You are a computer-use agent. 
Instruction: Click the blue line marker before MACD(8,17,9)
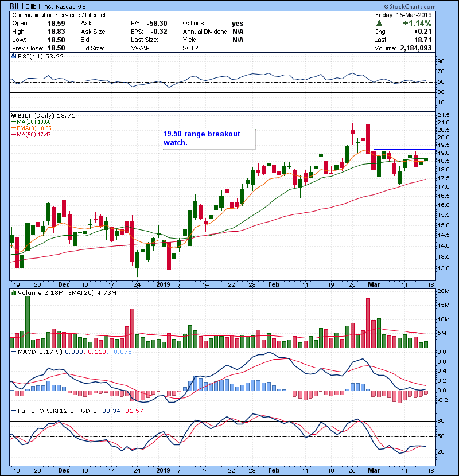pos(13,352)
